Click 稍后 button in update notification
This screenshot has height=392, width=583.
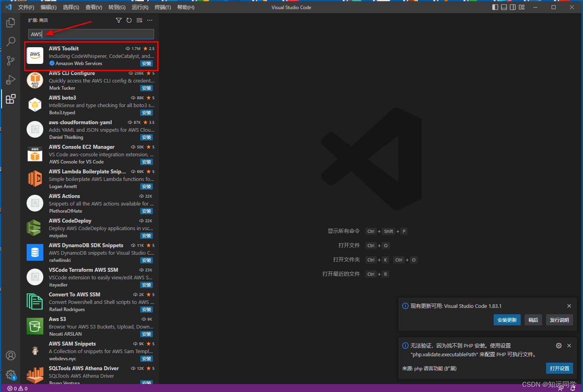click(533, 320)
